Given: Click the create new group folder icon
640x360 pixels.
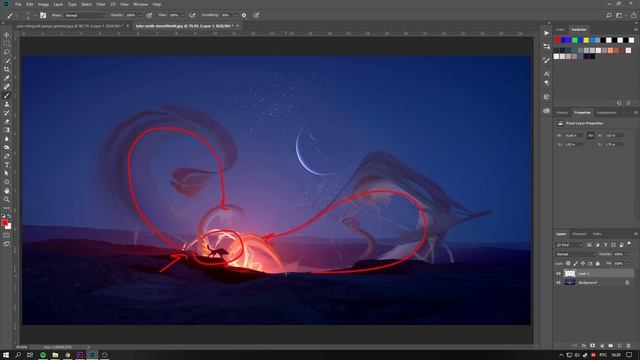Looking at the screenshot, I should click(x=611, y=346).
